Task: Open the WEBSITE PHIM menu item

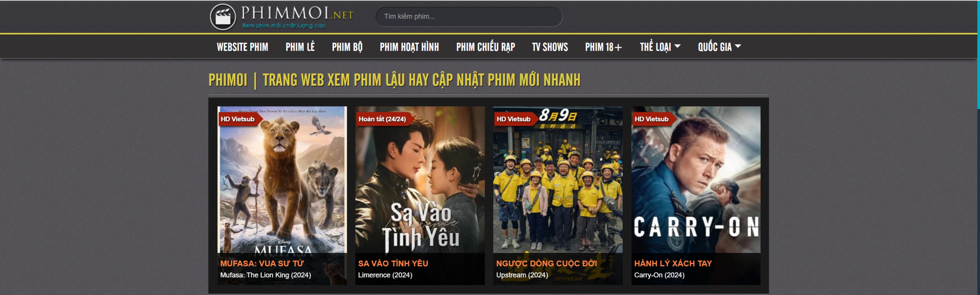Action: pos(242,47)
